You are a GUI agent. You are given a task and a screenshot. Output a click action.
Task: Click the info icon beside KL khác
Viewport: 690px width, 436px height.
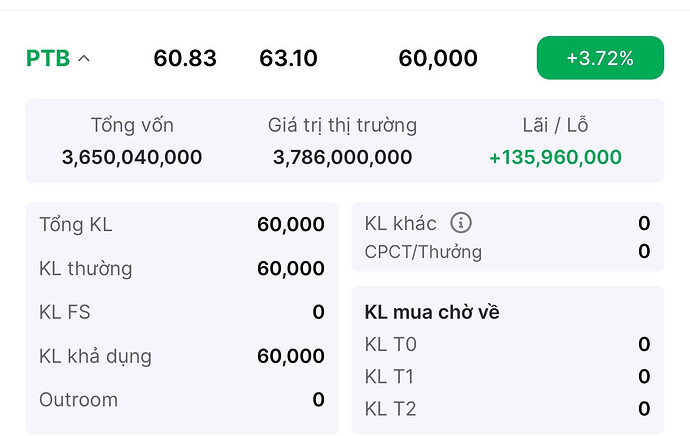(460, 223)
